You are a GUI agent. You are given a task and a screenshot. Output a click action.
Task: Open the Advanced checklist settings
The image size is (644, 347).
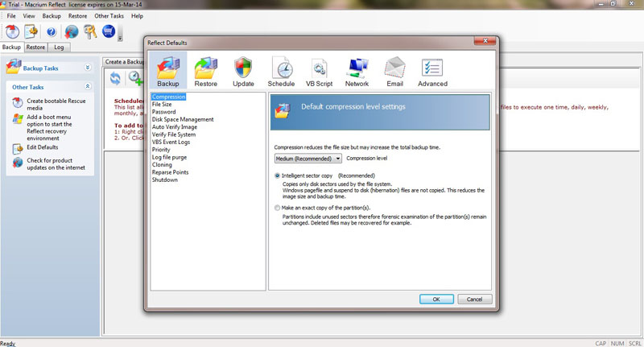(x=432, y=72)
